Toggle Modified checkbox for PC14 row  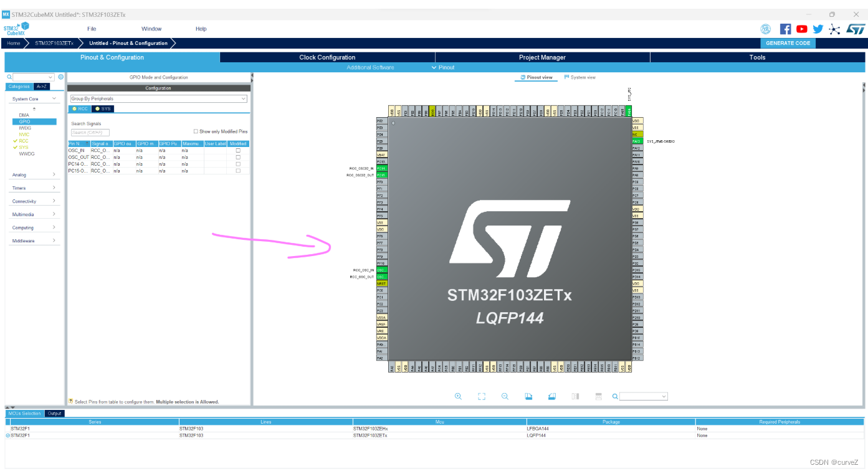pyautogui.click(x=238, y=164)
